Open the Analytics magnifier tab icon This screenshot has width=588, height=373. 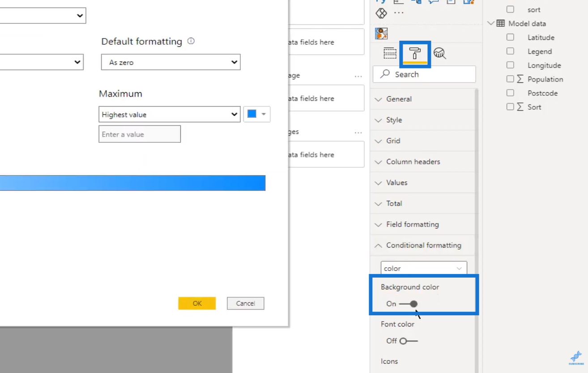pyautogui.click(x=440, y=53)
